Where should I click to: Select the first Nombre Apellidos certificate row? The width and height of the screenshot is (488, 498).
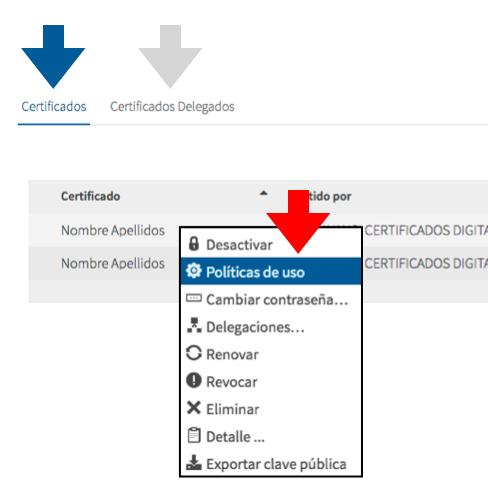113,230
